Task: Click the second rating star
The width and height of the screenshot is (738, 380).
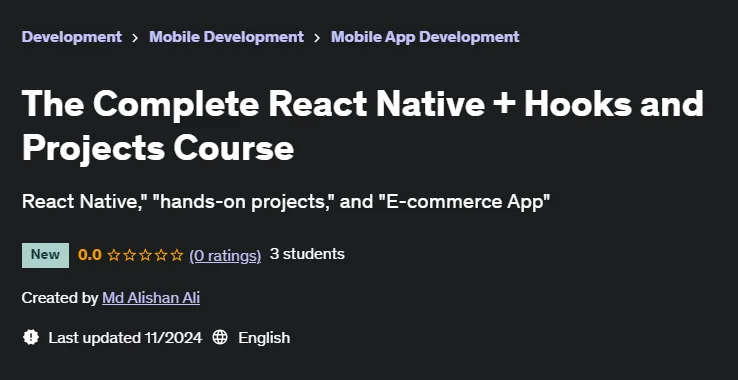Action: click(129, 255)
